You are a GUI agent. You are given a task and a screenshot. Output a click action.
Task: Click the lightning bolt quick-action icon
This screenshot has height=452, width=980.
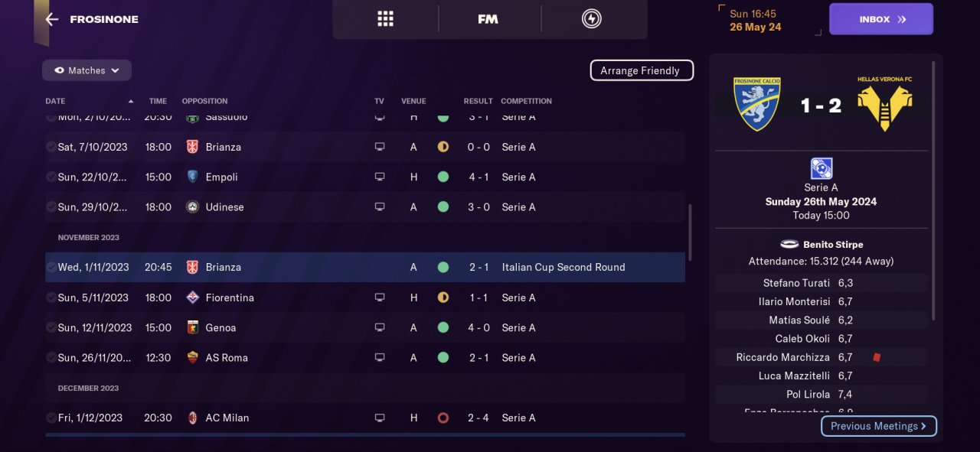point(591,19)
